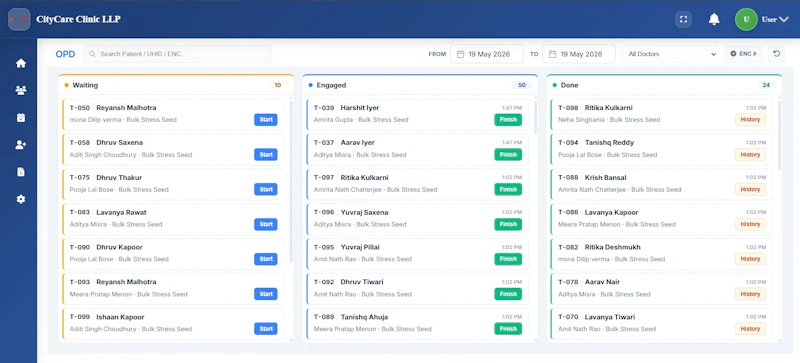Click Ritika Deshmukh in Done column
This screenshot has height=363, width=800.
[613, 247]
